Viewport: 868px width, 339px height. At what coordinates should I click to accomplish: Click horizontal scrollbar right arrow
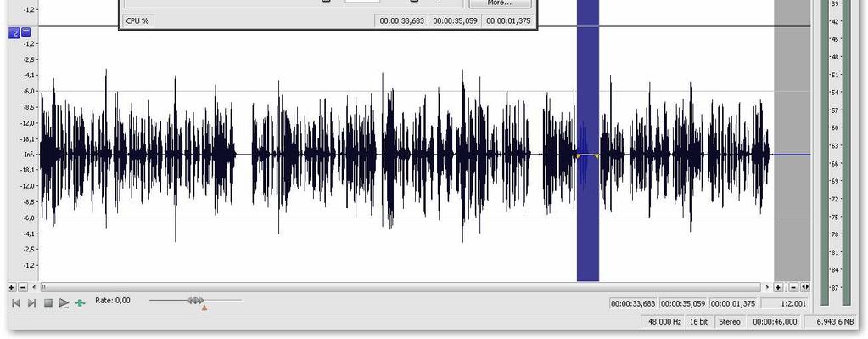click(x=767, y=287)
